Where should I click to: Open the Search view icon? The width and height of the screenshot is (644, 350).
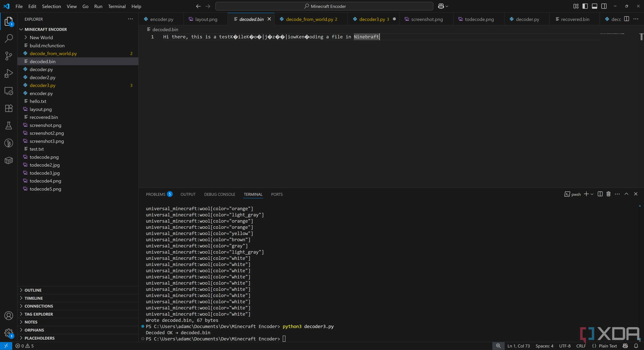pos(9,39)
